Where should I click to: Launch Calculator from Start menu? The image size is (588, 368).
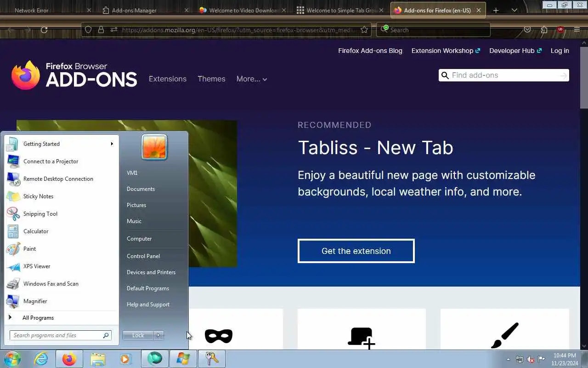tap(62, 231)
